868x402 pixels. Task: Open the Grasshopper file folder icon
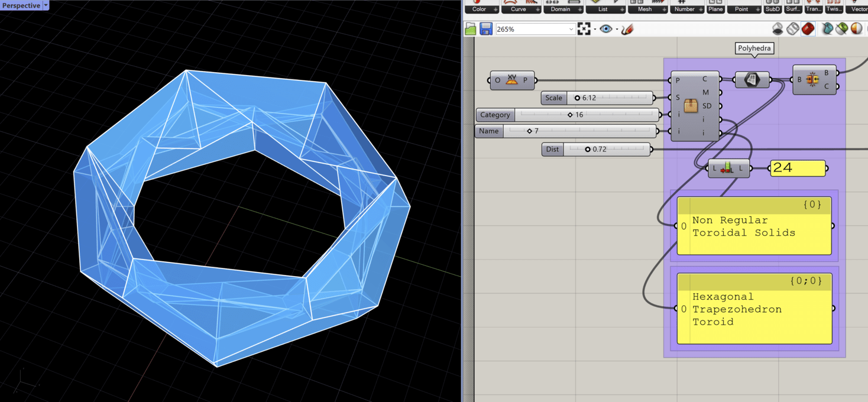tap(471, 29)
